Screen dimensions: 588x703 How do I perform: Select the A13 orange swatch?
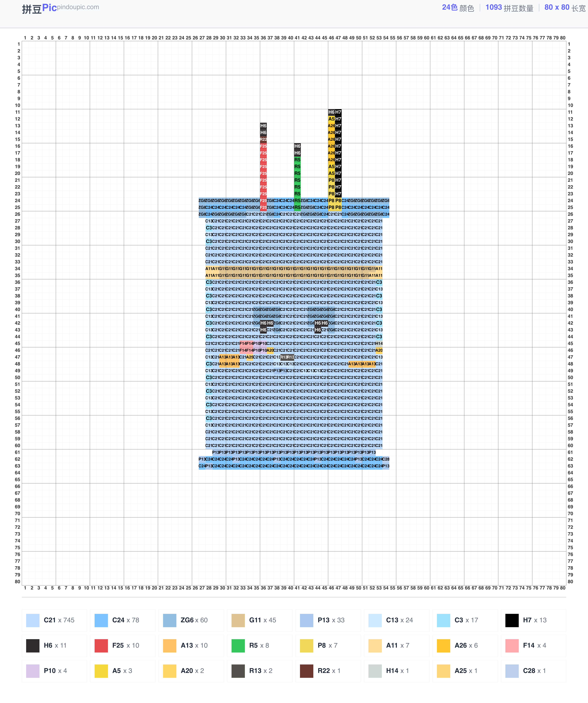click(170, 646)
